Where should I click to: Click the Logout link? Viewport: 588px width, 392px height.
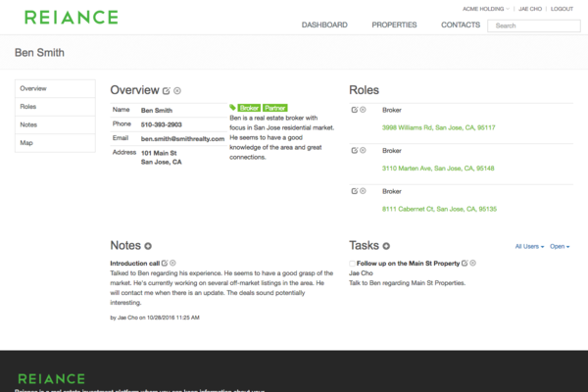click(x=562, y=8)
